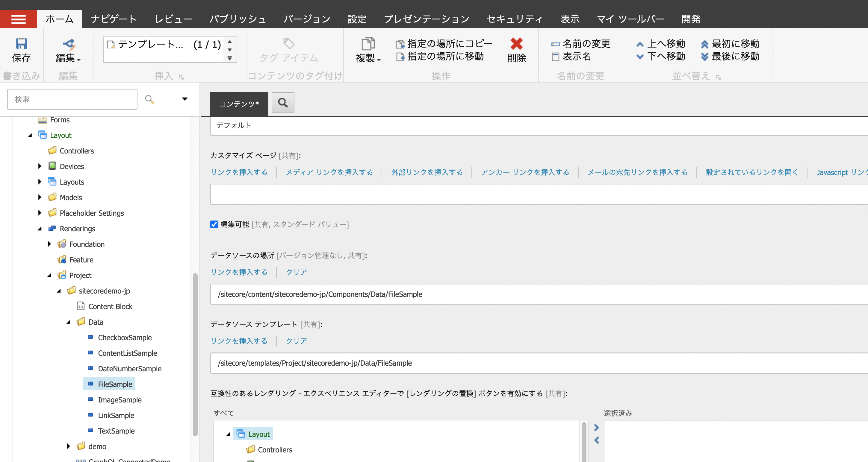Viewport: 868px width, 462px height.
Task: Toggle the 編集可能 checkbox
Action: tap(214, 224)
